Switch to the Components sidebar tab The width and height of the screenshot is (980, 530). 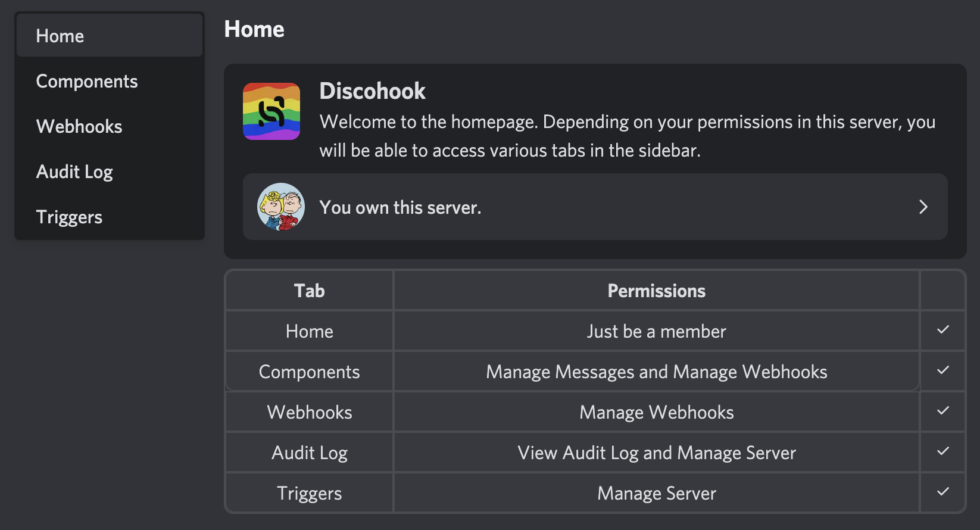[110, 81]
